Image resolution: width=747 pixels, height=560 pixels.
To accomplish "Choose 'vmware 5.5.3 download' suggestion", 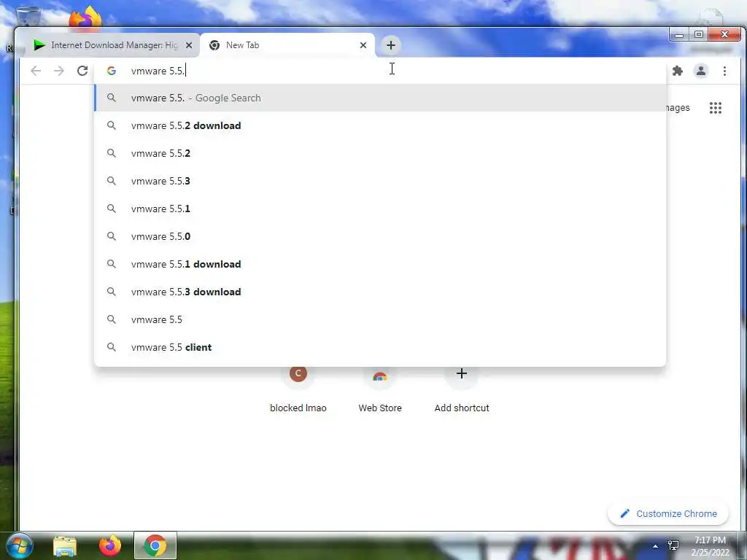I will 380,292.
